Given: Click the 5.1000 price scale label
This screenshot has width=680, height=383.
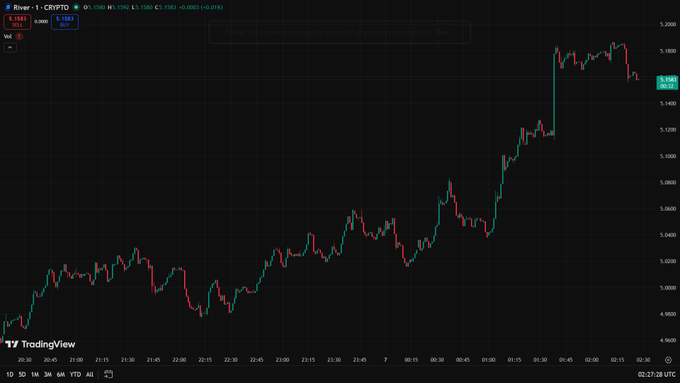Looking at the screenshot, I should [x=667, y=156].
